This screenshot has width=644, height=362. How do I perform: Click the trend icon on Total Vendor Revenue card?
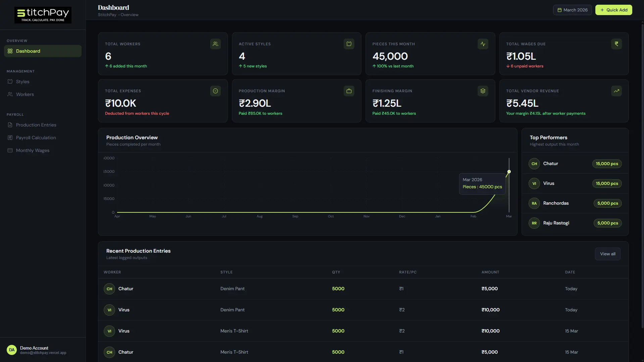pyautogui.click(x=616, y=91)
